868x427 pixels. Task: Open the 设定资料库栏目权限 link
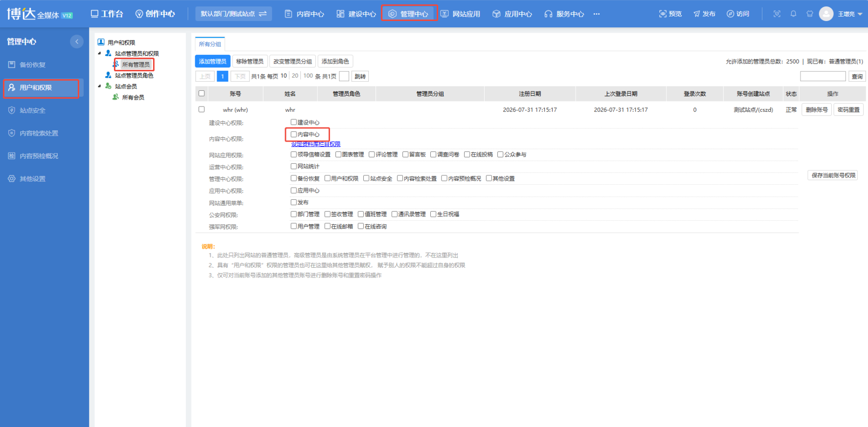(x=316, y=144)
